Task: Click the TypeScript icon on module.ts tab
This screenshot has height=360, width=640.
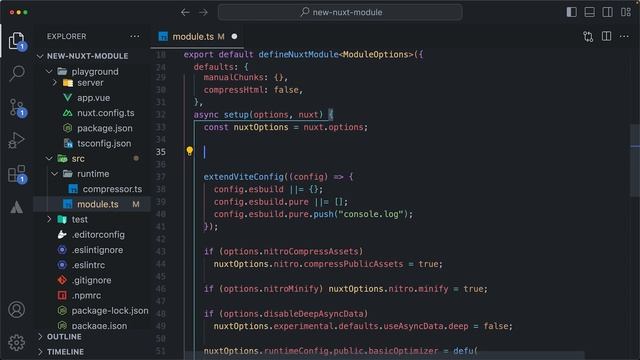Action: coord(163,37)
